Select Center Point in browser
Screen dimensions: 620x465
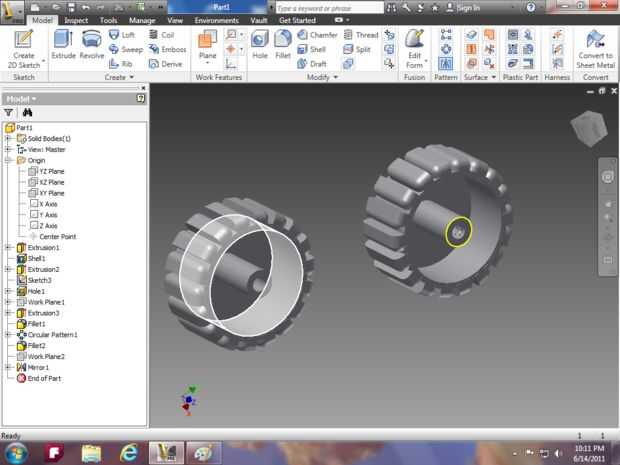pos(53,236)
